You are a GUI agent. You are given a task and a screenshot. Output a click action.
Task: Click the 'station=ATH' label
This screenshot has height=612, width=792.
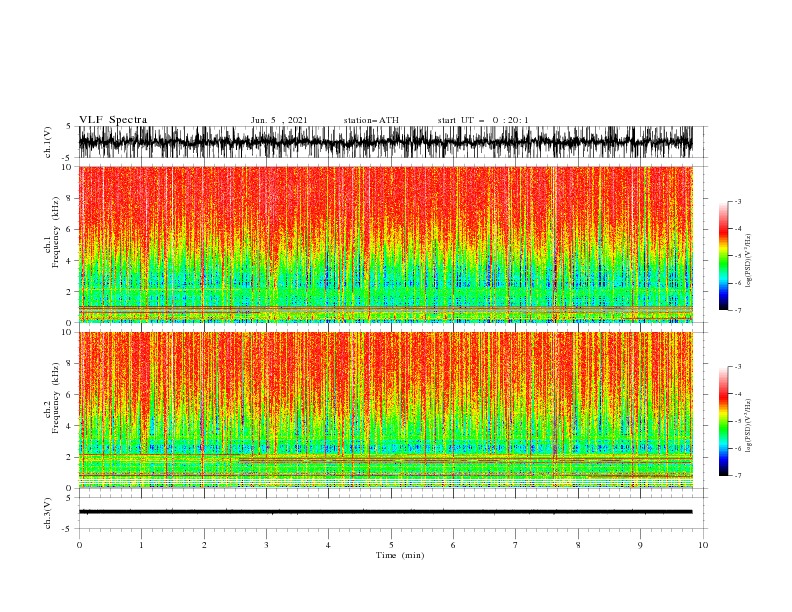click(x=371, y=120)
